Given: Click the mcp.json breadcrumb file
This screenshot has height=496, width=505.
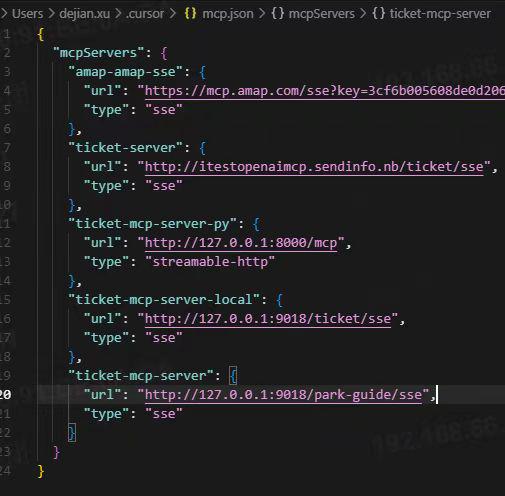Looking at the screenshot, I should (228, 14).
